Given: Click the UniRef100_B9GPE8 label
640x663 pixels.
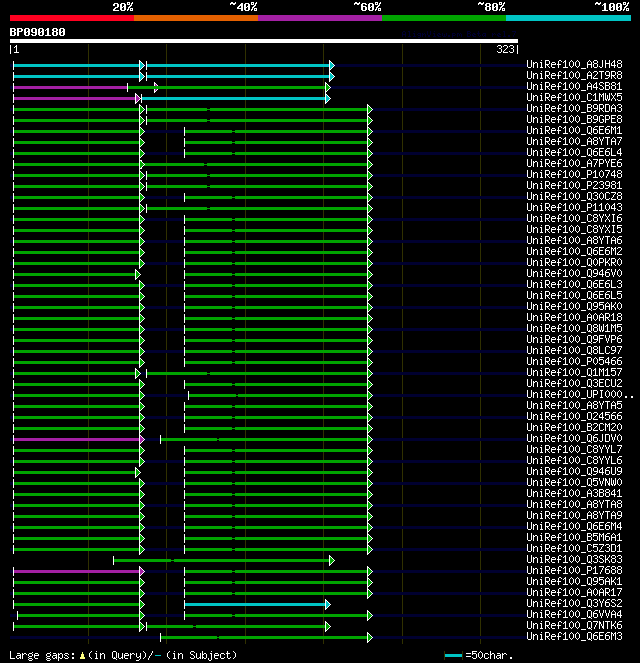Looking at the screenshot, I should (x=574, y=119).
